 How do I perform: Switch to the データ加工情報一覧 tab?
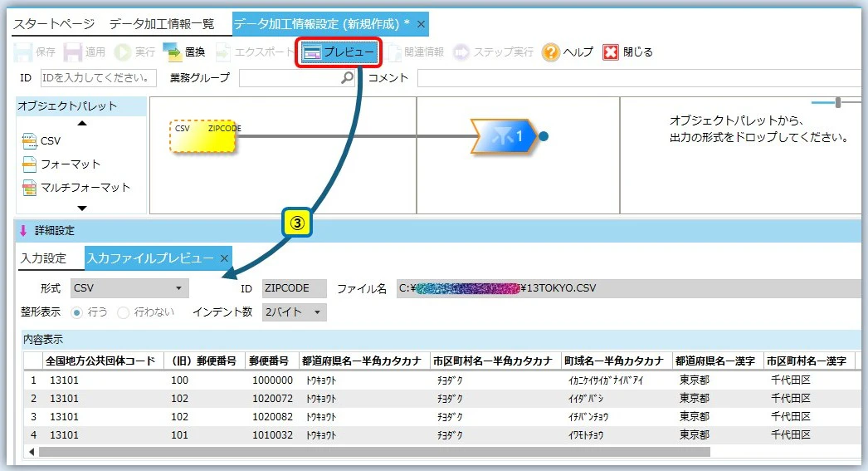pyautogui.click(x=162, y=24)
